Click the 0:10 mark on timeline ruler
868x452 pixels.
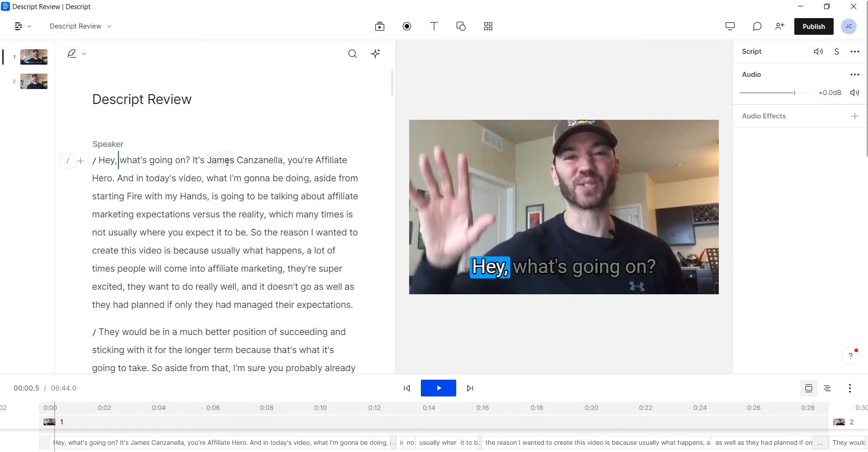point(321,408)
